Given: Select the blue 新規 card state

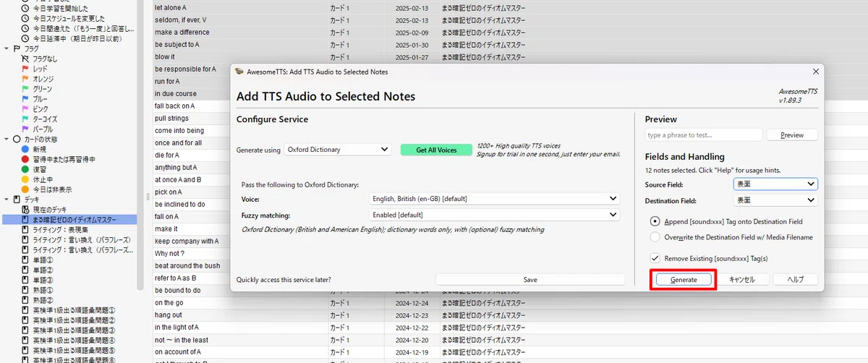Looking at the screenshot, I should pyautogui.click(x=33, y=149).
